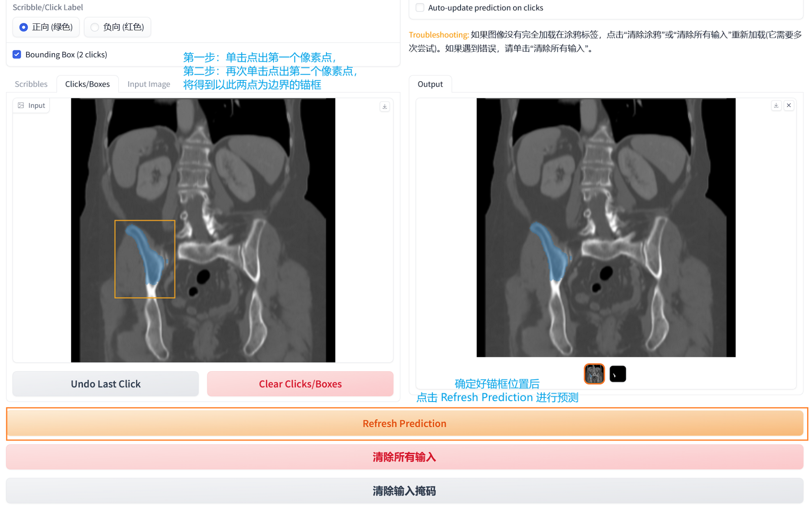812x509 pixels.
Task: Click the gray 清除输入掩码 button
Action: pyautogui.click(x=404, y=491)
